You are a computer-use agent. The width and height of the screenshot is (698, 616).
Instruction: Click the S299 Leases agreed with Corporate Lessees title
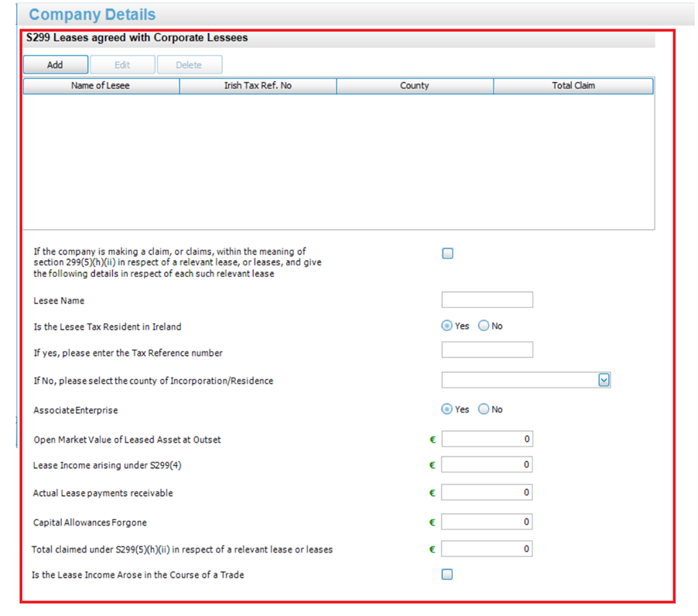(x=137, y=38)
